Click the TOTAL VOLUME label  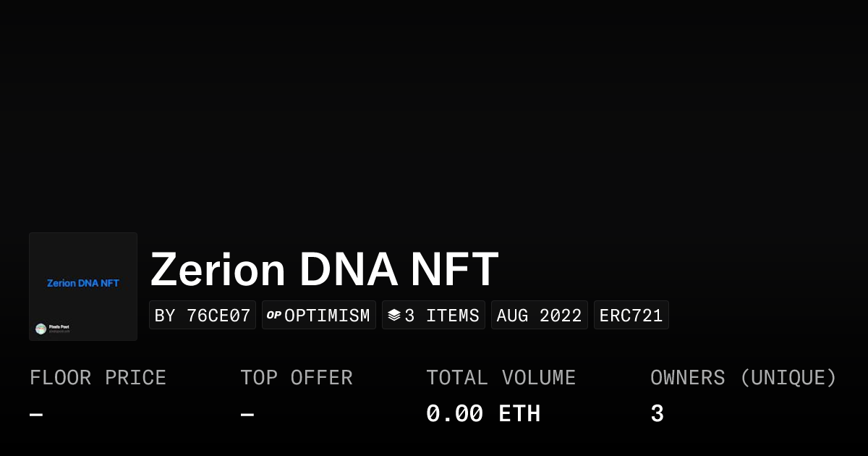tap(501, 378)
